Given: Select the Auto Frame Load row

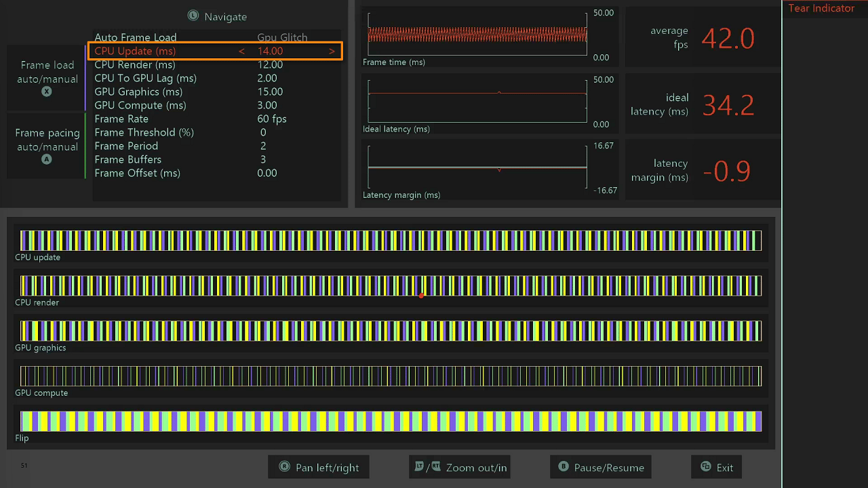Looking at the screenshot, I should coord(217,37).
